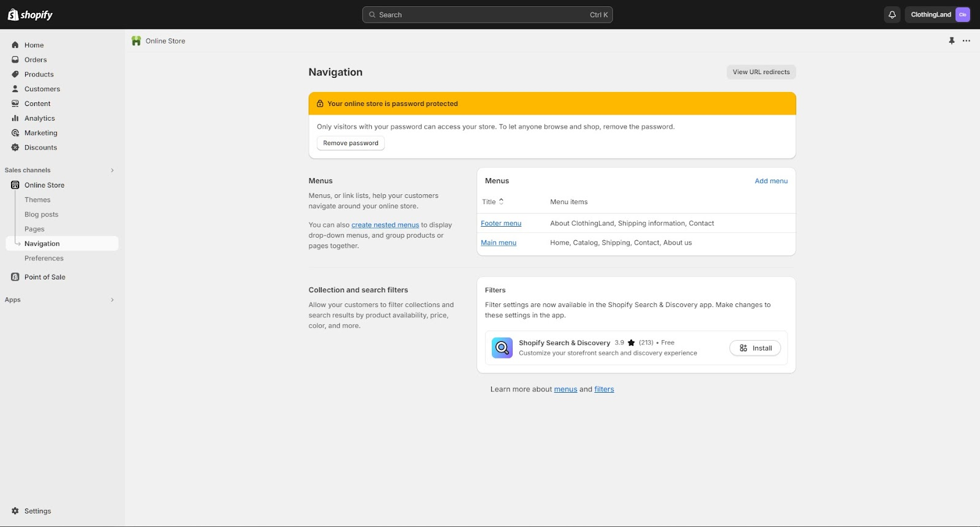Open the three-dot more actions menu
Image resolution: width=980 pixels, height=527 pixels.
point(967,41)
